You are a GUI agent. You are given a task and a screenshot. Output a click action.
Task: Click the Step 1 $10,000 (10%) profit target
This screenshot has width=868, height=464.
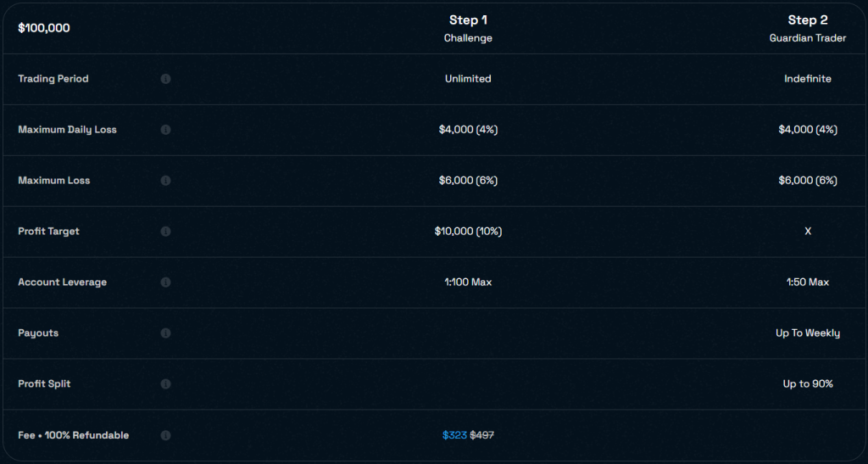tap(468, 232)
